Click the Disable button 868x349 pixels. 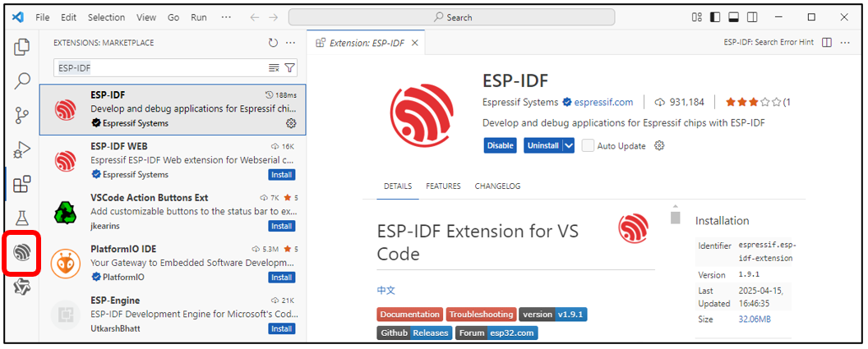500,145
